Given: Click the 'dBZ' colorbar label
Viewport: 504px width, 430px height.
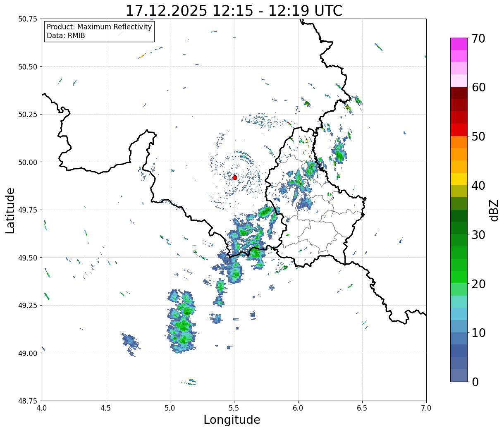Looking at the screenshot, I should point(494,210).
